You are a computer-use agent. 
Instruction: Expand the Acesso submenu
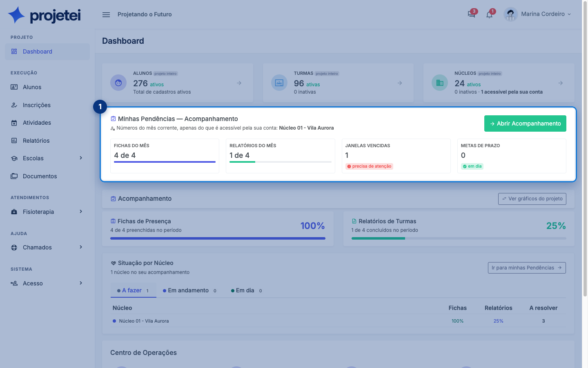tap(81, 283)
